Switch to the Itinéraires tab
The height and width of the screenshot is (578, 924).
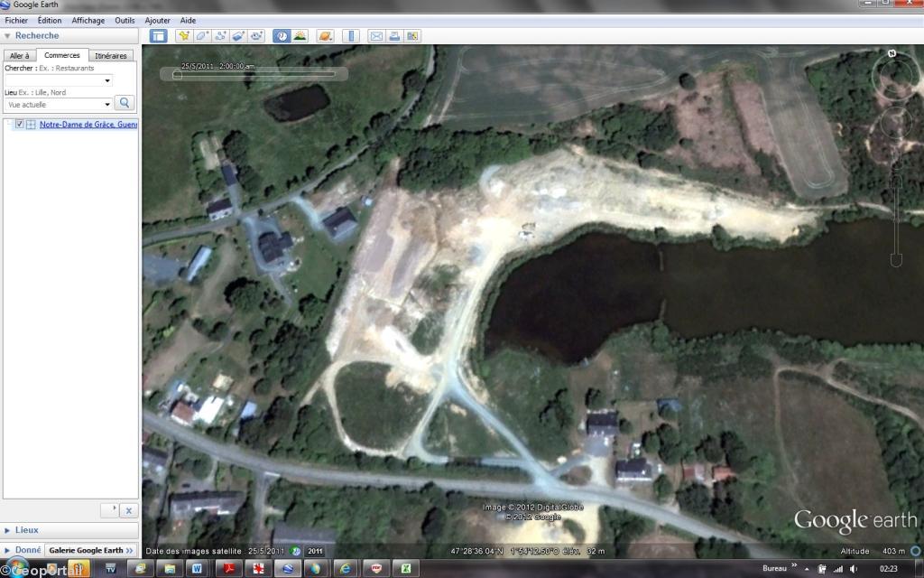tap(111, 56)
